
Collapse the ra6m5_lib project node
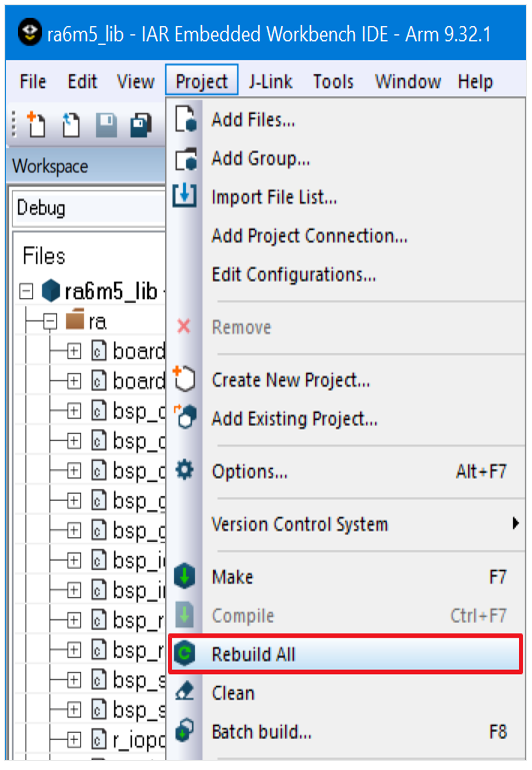coord(26,291)
